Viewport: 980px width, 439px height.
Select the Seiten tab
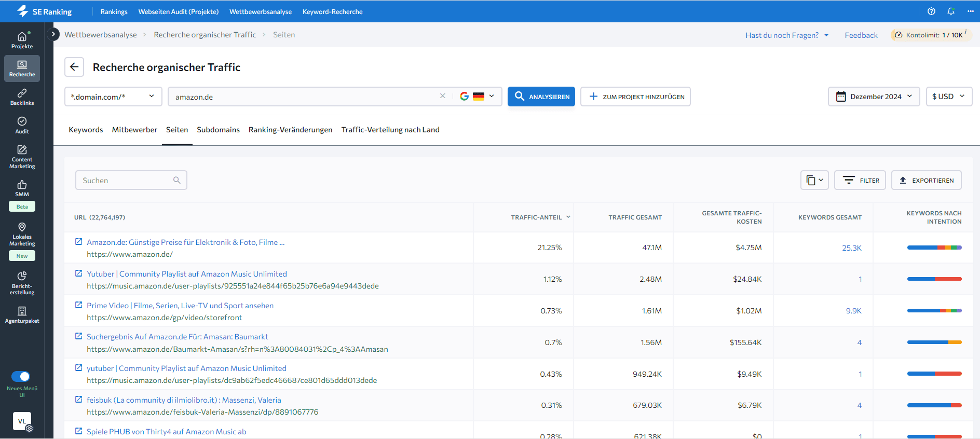(177, 130)
